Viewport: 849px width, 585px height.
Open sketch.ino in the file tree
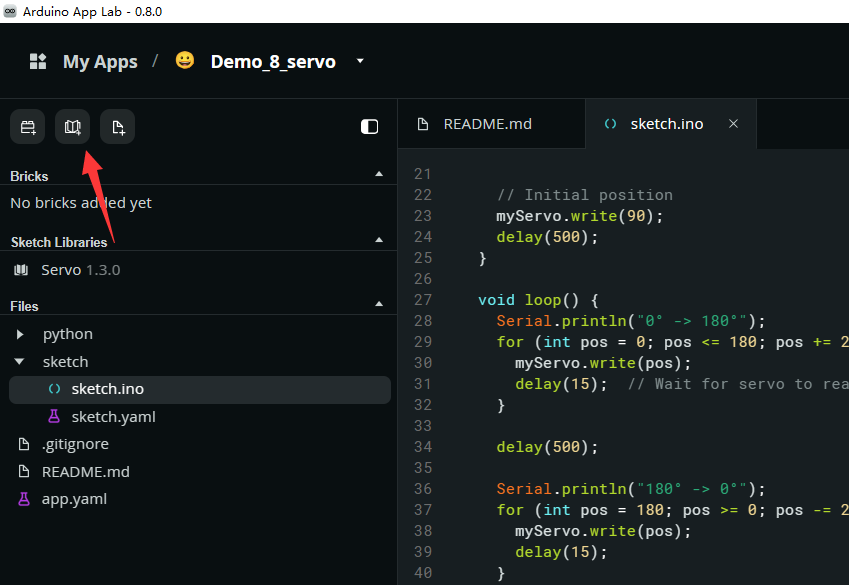tap(200, 389)
